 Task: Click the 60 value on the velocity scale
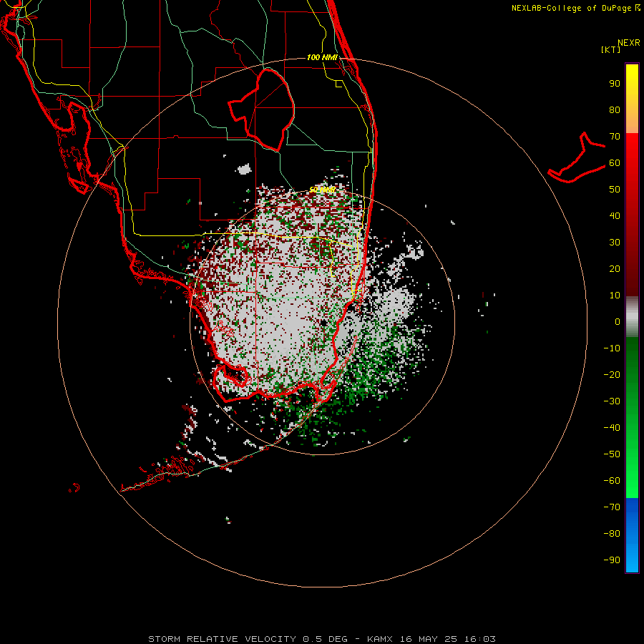coord(615,162)
